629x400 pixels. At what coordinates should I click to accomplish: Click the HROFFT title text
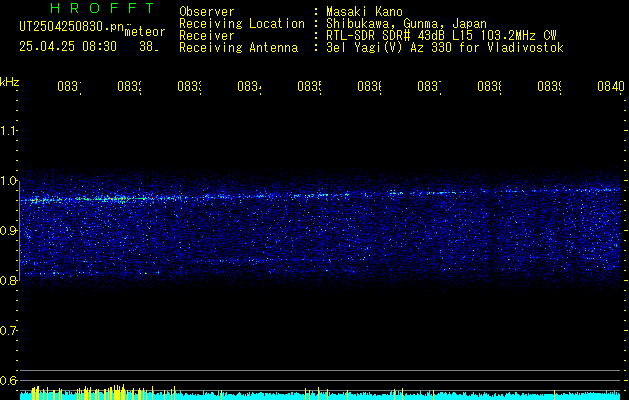(x=102, y=8)
